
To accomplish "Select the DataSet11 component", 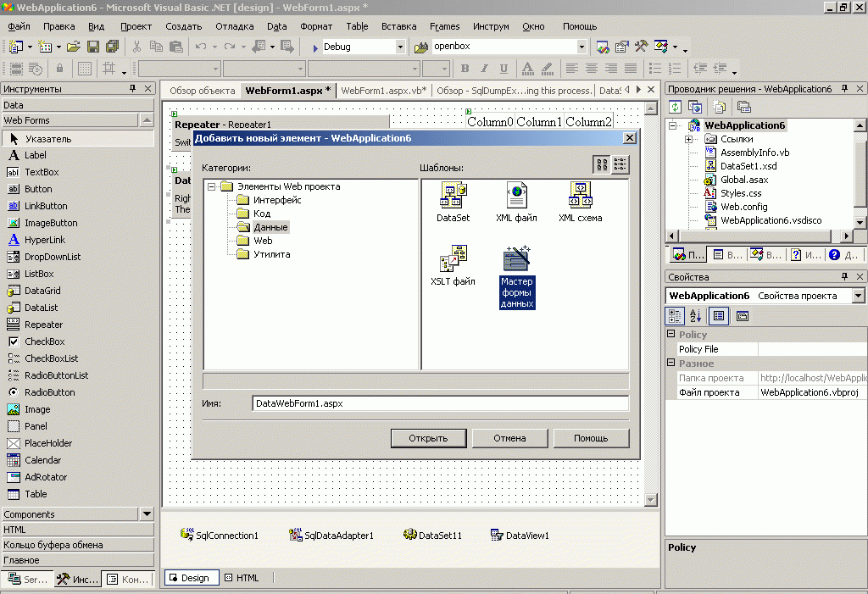I will point(432,535).
